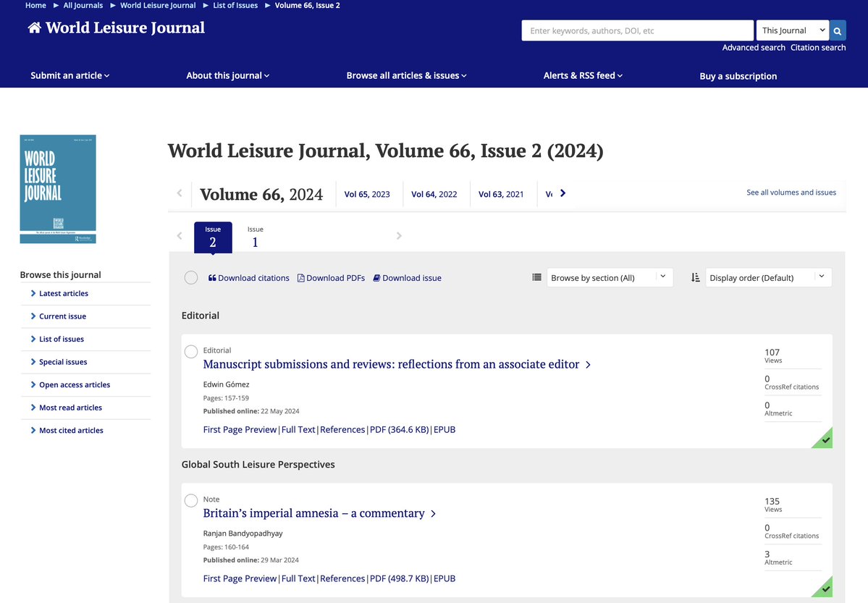
Task: Click the home icon beside World Leisure Journal
Action: 34,28
